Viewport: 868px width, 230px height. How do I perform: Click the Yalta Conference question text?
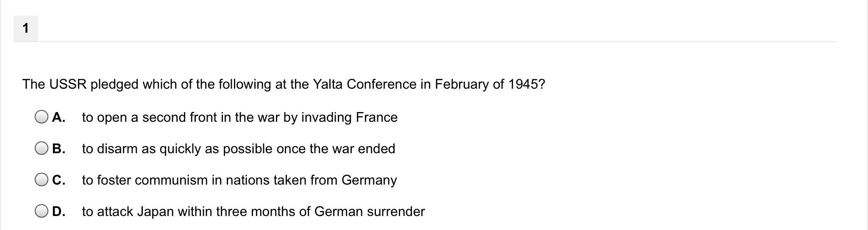coord(284,84)
